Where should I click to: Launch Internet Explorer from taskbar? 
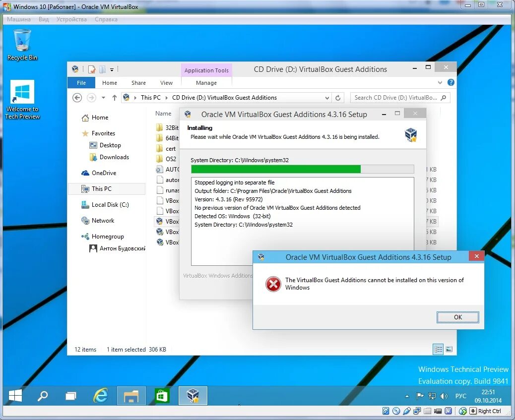pos(101,396)
